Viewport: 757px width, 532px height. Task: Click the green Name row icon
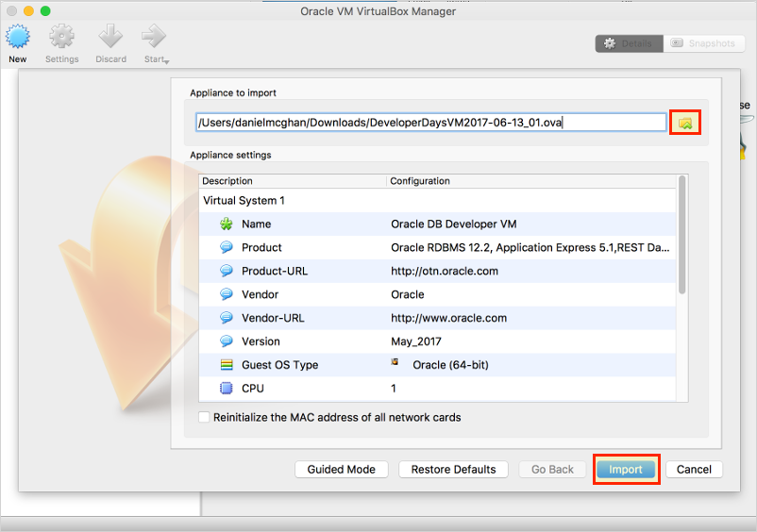click(227, 224)
